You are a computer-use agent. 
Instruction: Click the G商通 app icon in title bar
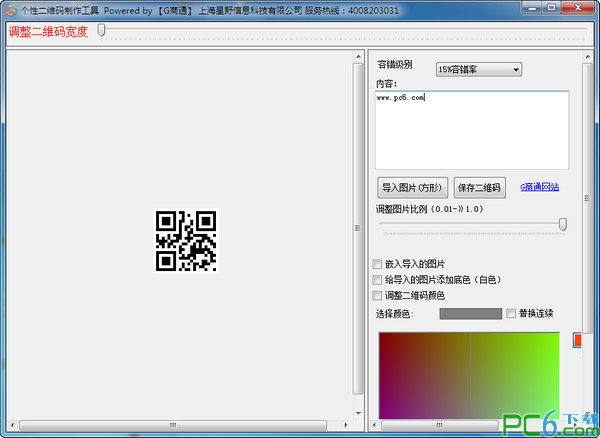coord(11,10)
